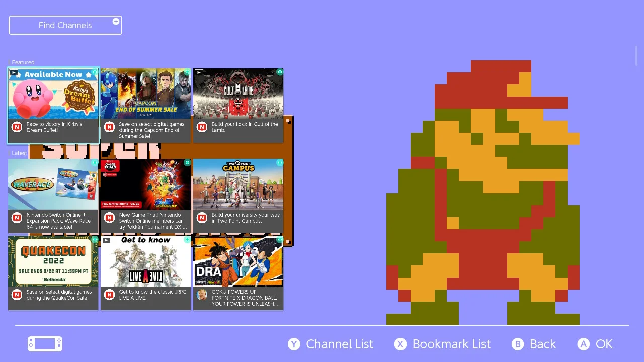Click the unread dot on the Dragon Ball card
The image size is (644, 362).
(x=280, y=240)
